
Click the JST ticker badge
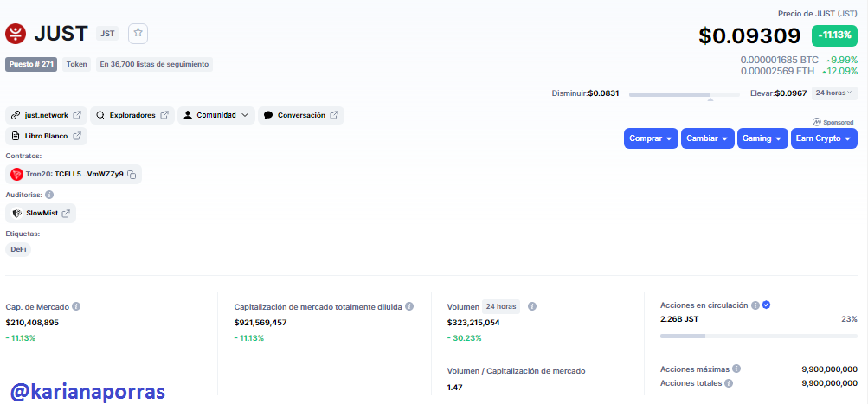[x=107, y=34]
